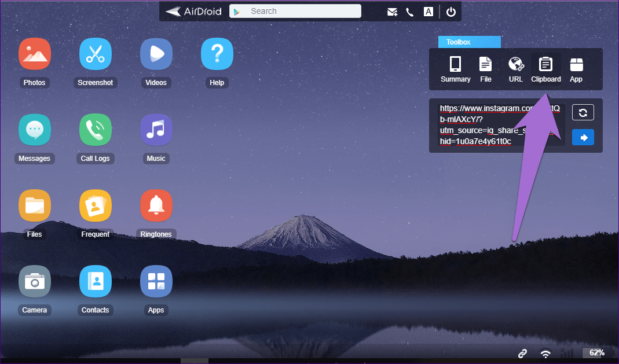Image resolution: width=619 pixels, height=364 pixels.
Task: Open the Videos app
Action: (156, 54)
